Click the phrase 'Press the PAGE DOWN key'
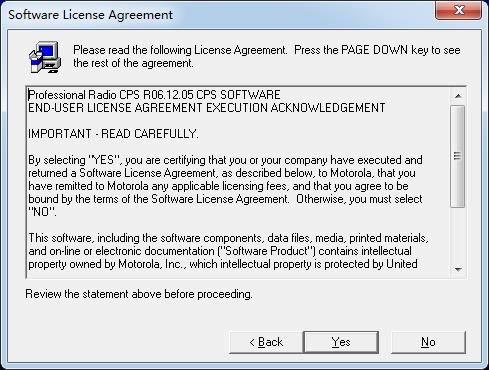The image size is (489, 370). [x=361, y=50]
